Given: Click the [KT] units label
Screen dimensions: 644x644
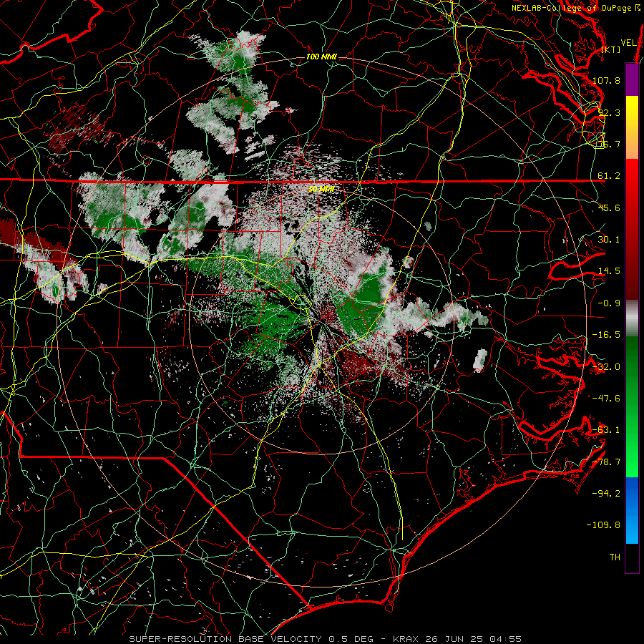Looking at the screenshot, I should tap(611, 49).
